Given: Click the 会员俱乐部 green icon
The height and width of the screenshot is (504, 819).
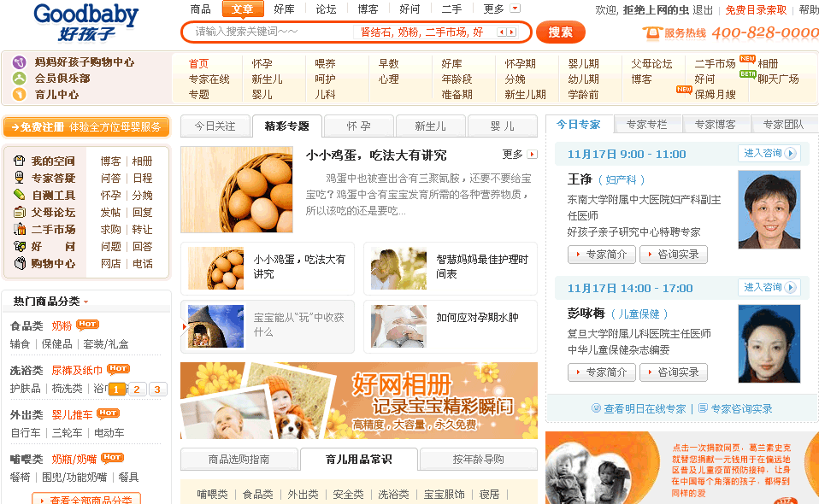Looking at the screenshot, I should pos(20,79).
